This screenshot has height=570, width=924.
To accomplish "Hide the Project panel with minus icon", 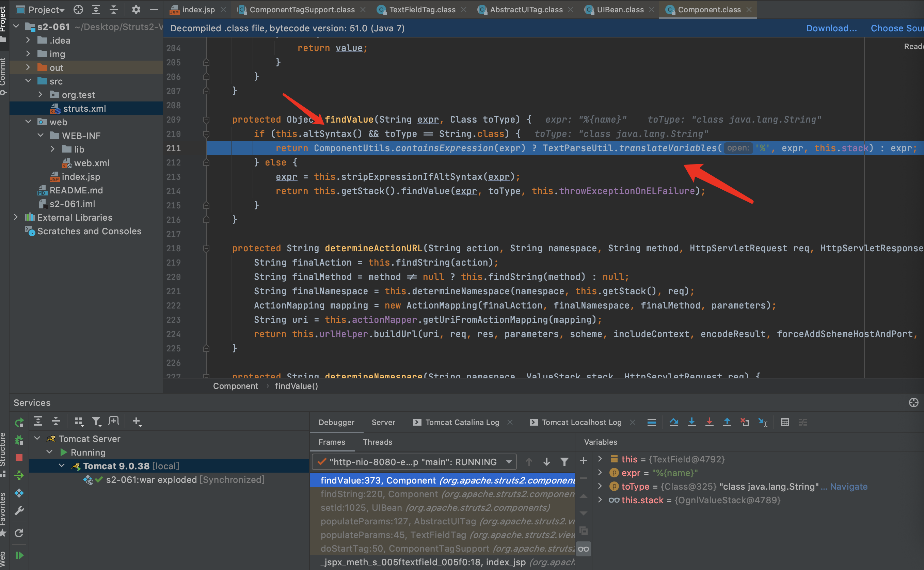I will [x=153, y=10].
